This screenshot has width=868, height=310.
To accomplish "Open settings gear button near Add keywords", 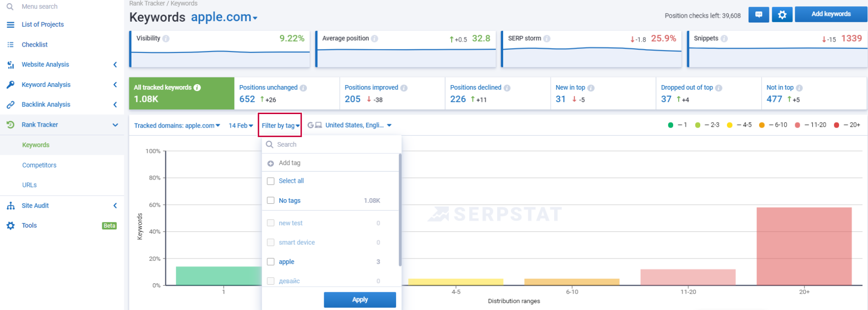I will tap(782, 14).
